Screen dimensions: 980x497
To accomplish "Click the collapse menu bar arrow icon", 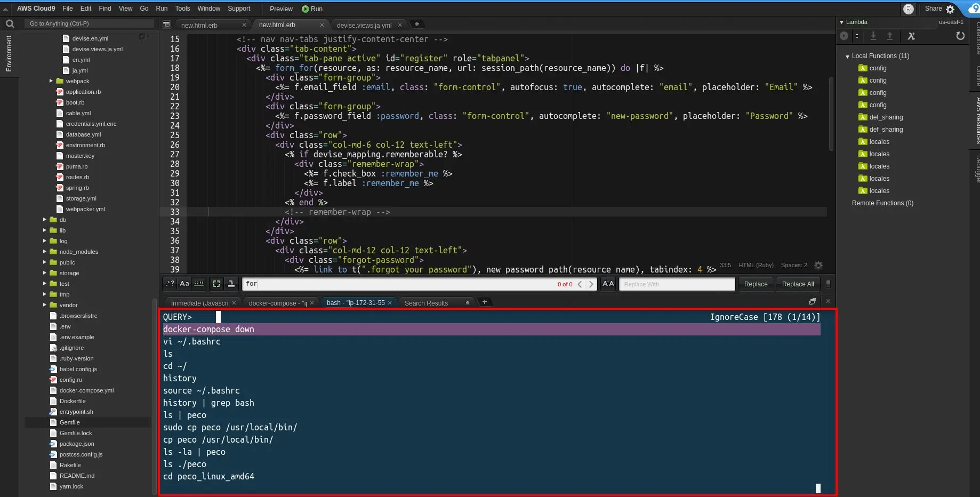I will 5,9.
